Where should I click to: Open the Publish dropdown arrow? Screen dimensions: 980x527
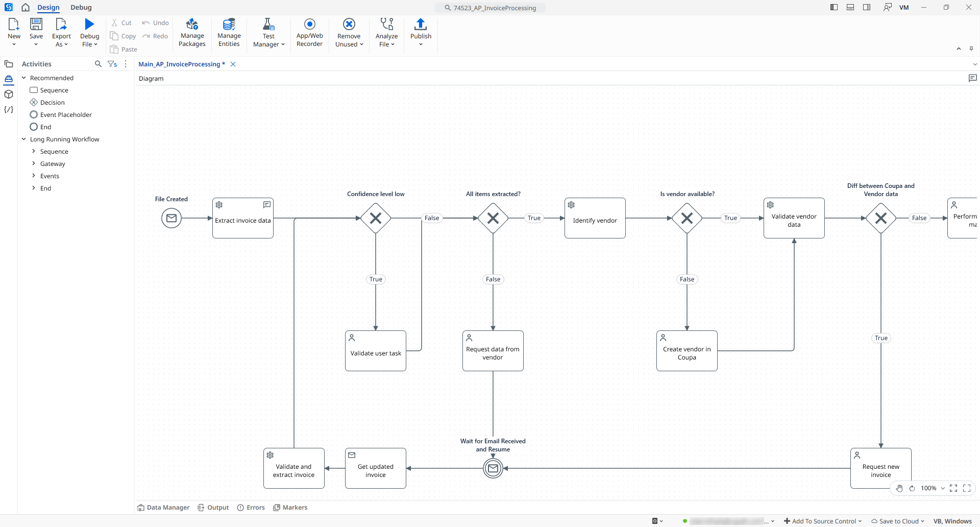(x=420, y=44)
